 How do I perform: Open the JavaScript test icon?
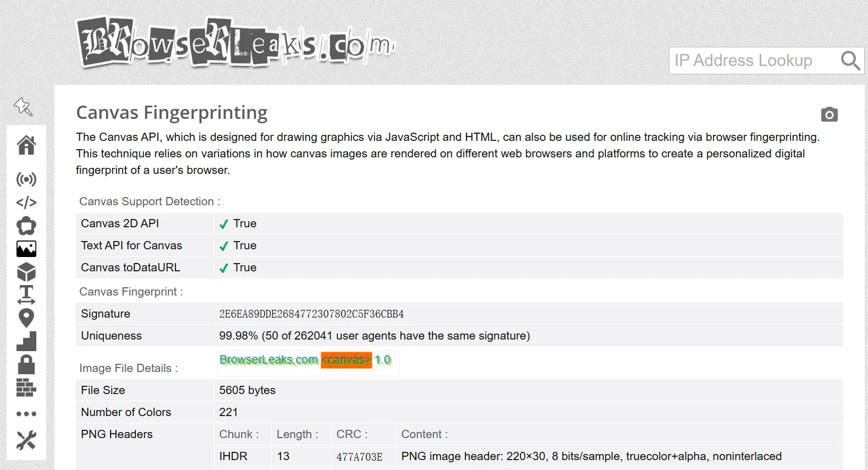[26, 203]
